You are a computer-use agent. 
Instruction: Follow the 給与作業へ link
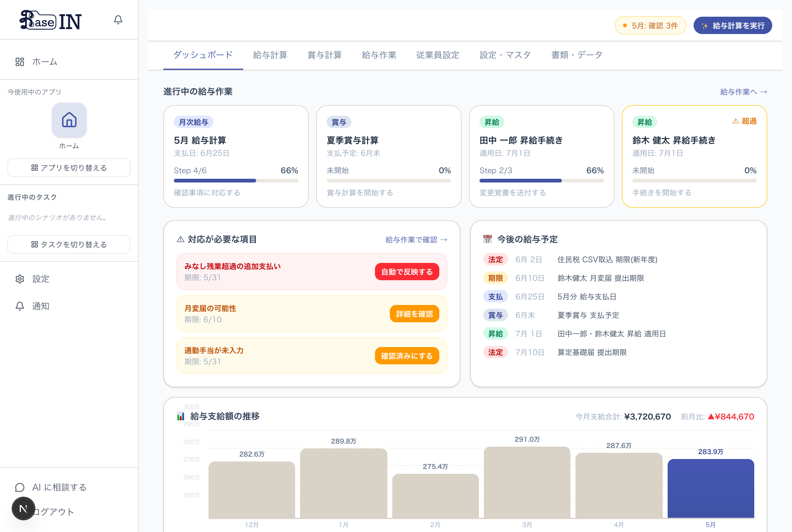743,92
